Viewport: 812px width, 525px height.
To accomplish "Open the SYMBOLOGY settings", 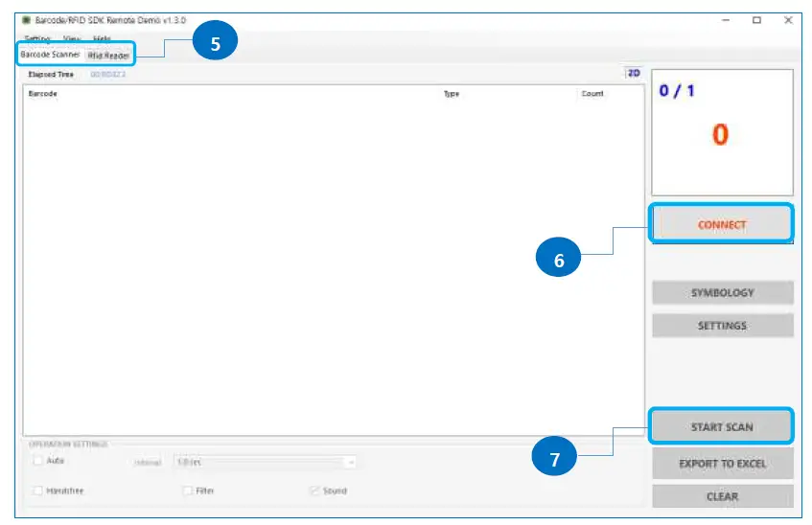I will tap(723, 292).
